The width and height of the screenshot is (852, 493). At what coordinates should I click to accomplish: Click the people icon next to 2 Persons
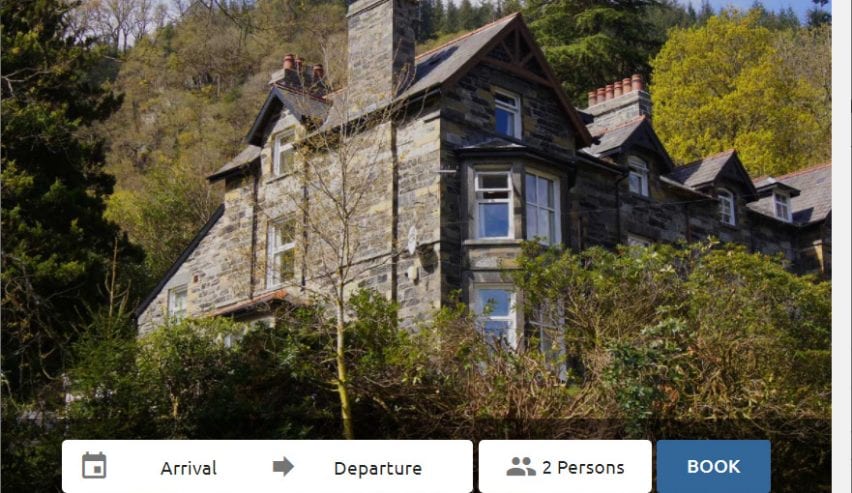point(521,467)
